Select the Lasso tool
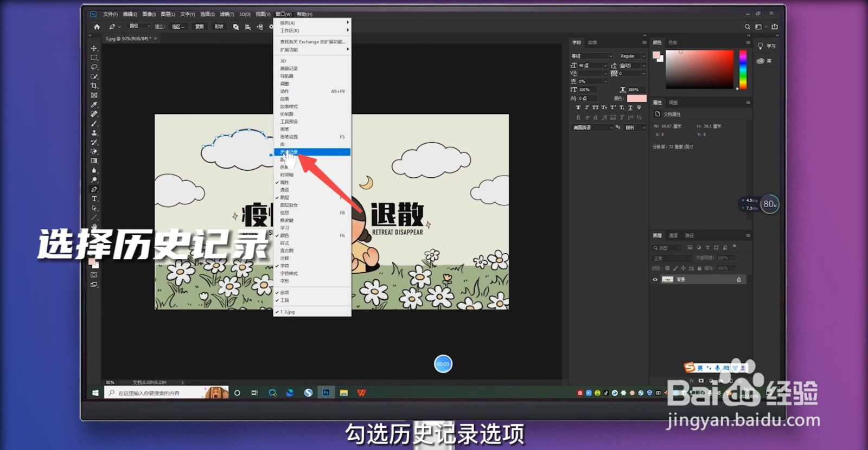This screenshot has width=868, height=450. 94,67
